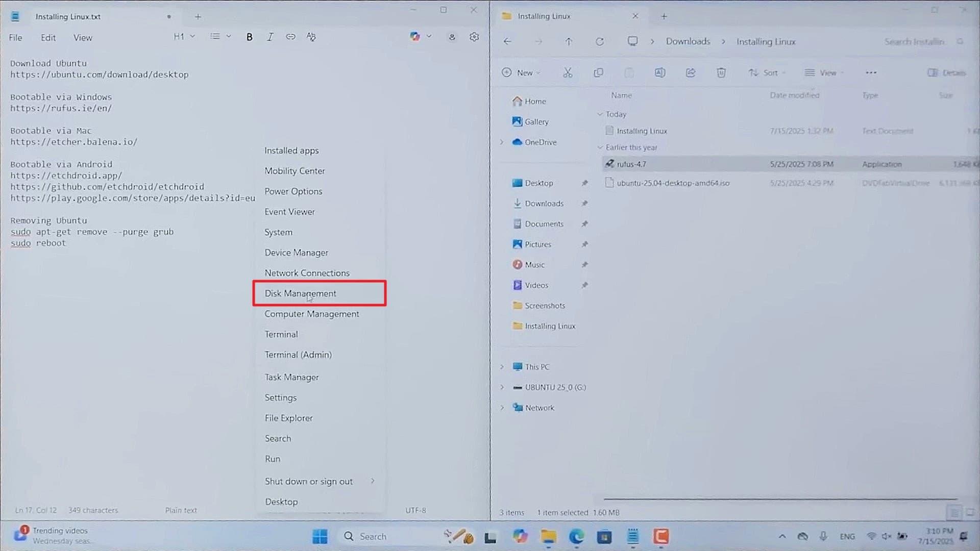Share the selected file
This screenshot has width=980, height=551.
[691, 72]
